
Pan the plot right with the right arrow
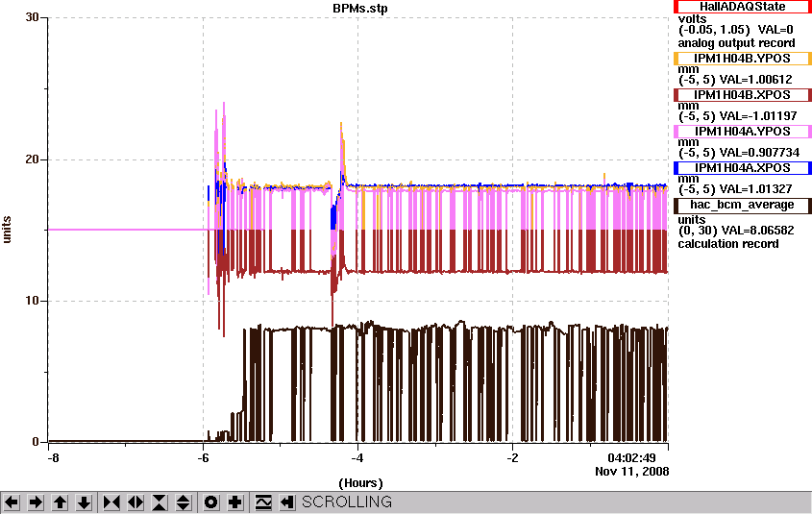[x=36, y=502]
